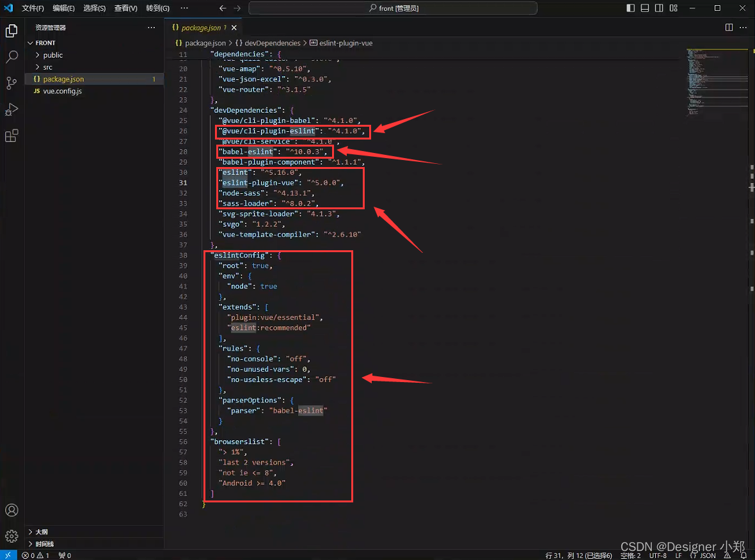
Task: Open vue.config.js in explorer tree
Action: (x=95, y=91)
